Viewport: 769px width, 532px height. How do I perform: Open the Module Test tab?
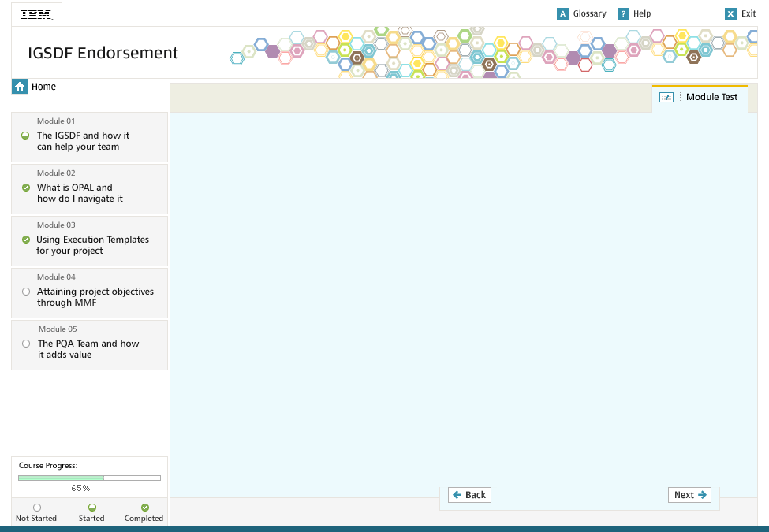click(x=700, y=99)
